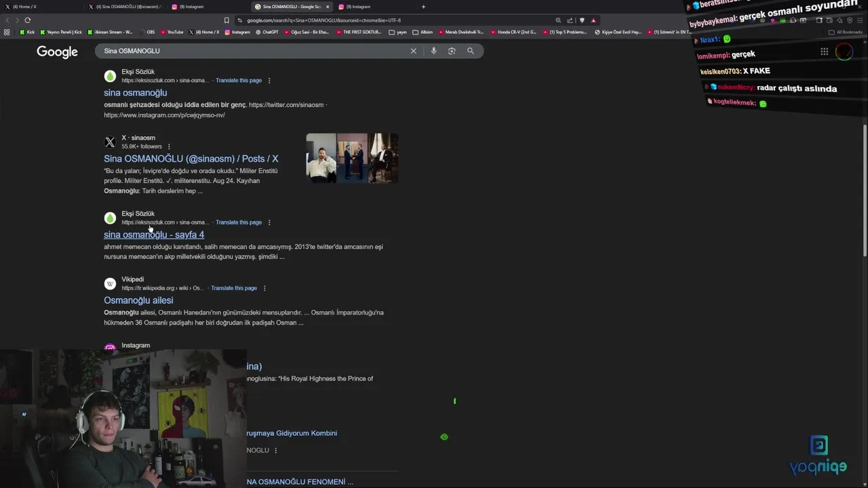Translate the 'sayfa 4' Ekşi Sözlük page
Viewport: 868px width, 488px height.
(x=239, y=222)
